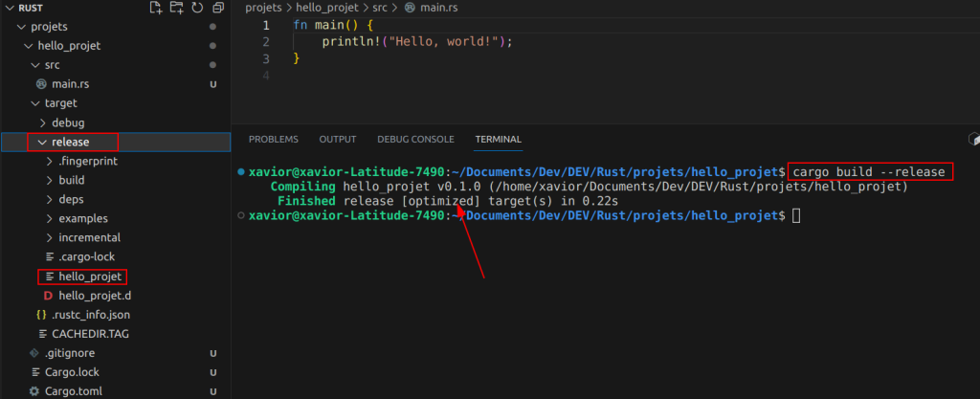Click the U git status badge next to main.rs
This screenshot has height=399, width=980.
pos(213,84)
